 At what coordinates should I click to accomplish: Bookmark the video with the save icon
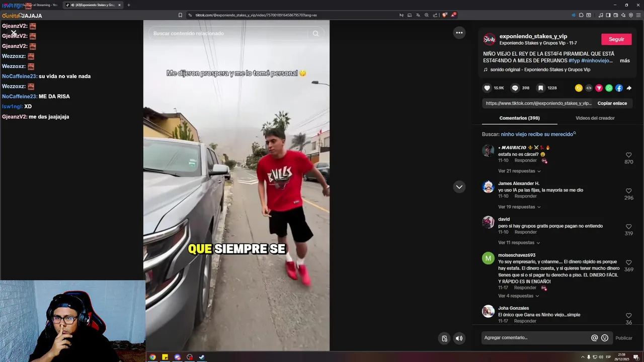tap(540, 88)
